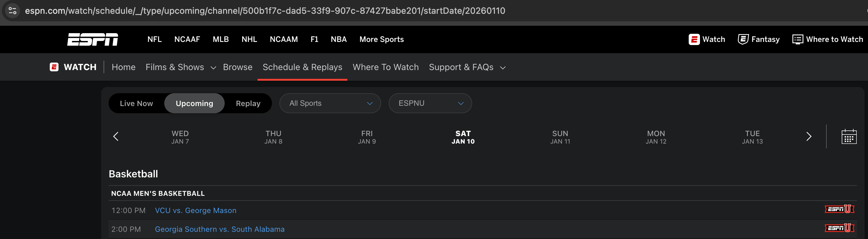Open Where to Watch in top header

pyautogui.click(x=828, y=39)
